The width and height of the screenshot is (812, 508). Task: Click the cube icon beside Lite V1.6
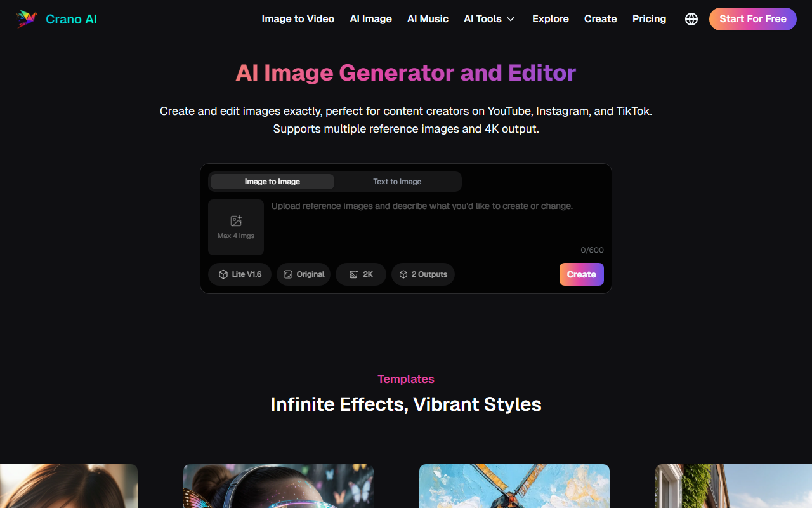tap(223, 274)
